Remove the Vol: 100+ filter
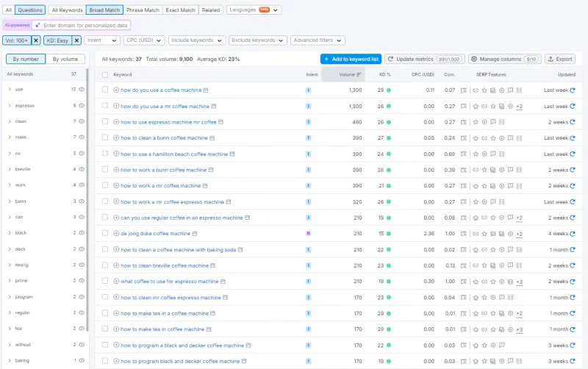This screenshot has height=369, width=588. [x=36, y=40]
